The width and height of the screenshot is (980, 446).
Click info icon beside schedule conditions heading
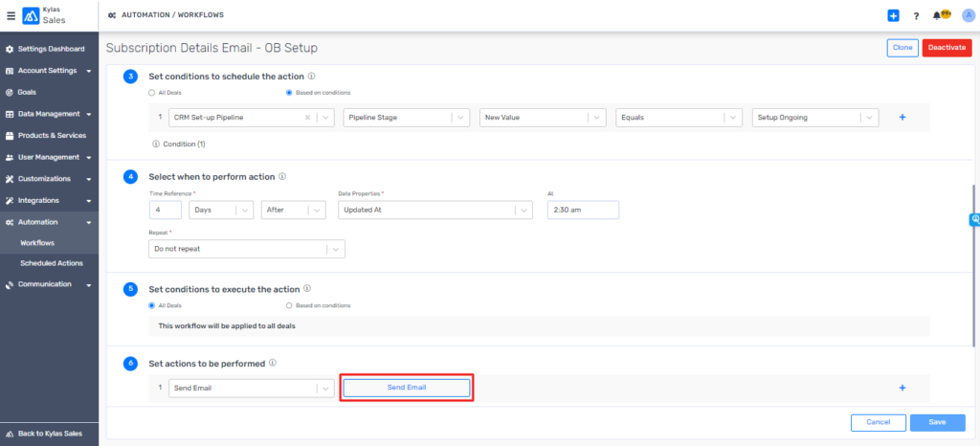(312, 77)
